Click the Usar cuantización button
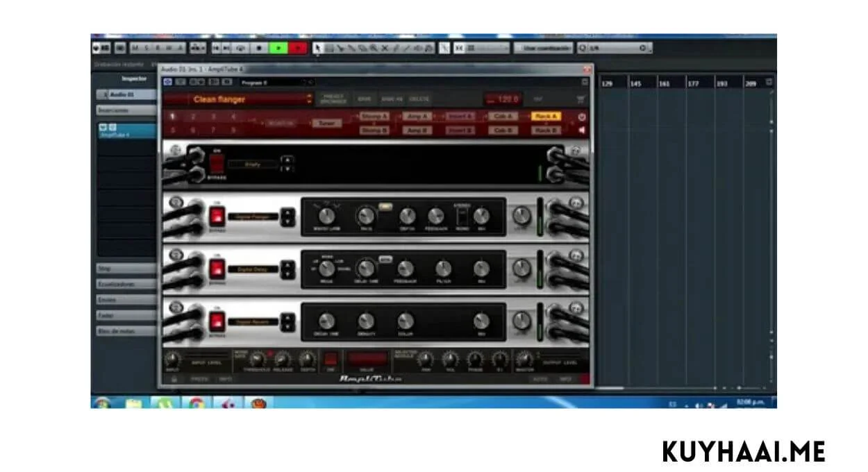 coord(544,48)
